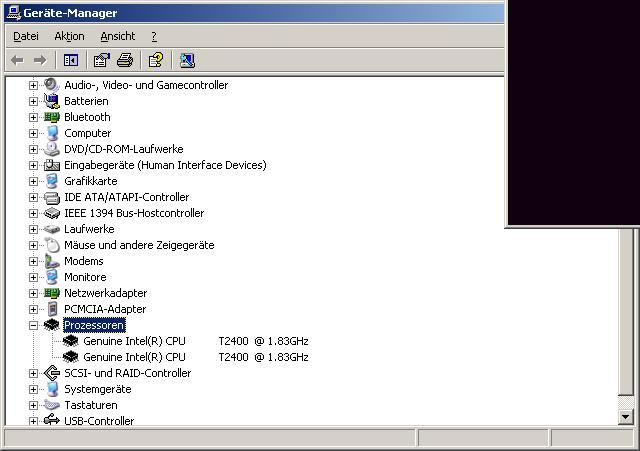Click the Mäuse und andere Zeigegeräte mouse icon

click(x=52, y=245)
